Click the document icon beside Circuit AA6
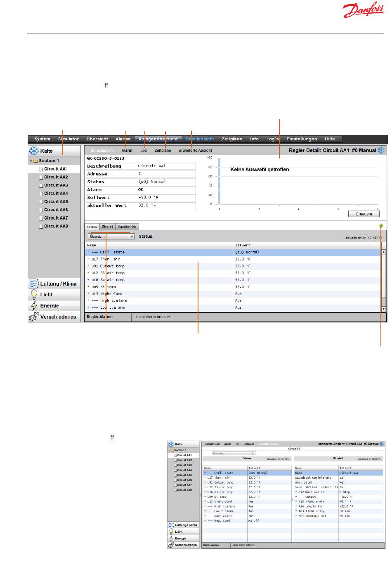This screenshot has width=392, height=565. (41, 210)
